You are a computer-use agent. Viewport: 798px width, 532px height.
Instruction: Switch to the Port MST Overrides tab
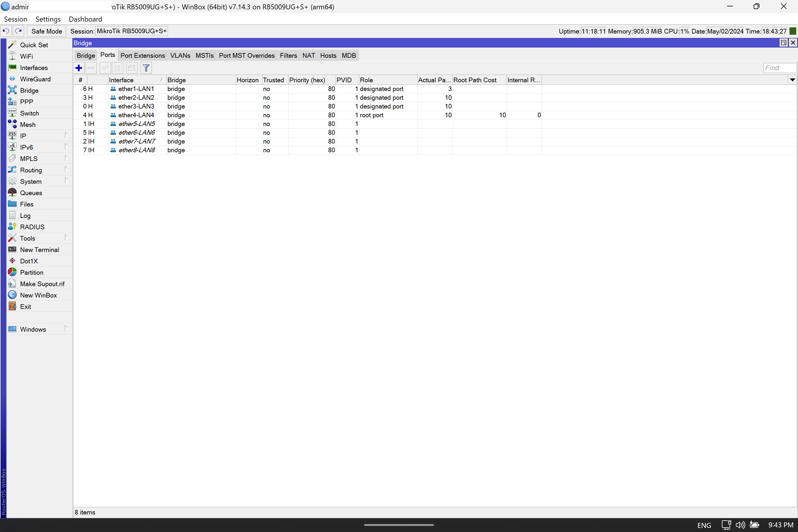pyautogui.click(x=247, y=56)
